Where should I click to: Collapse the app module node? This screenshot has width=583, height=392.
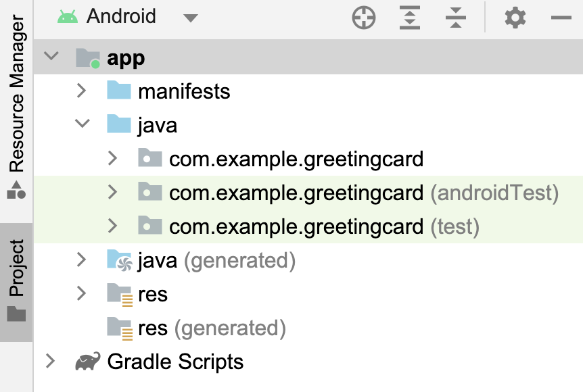coord(51,57)
